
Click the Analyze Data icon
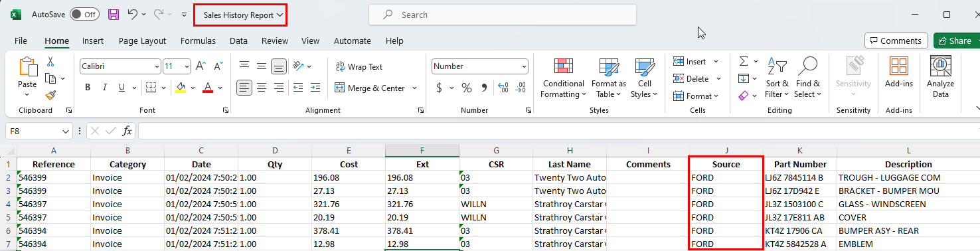pos(940,78)
